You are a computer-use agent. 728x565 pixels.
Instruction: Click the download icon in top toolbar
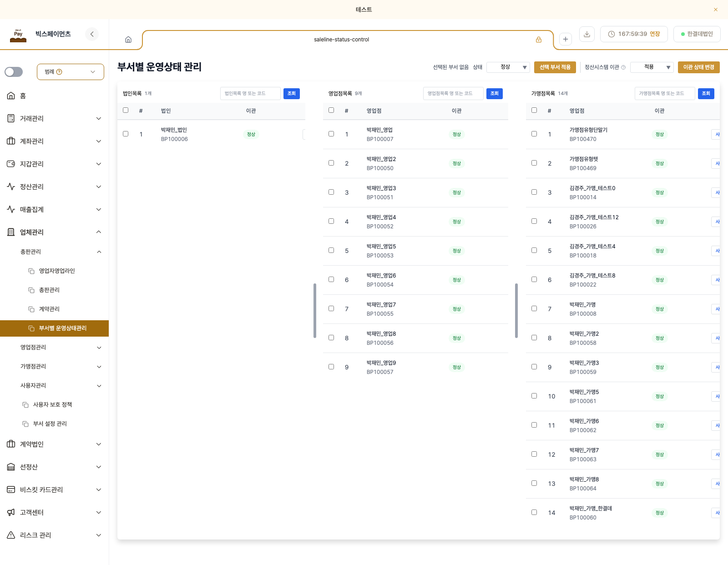click(587, 34)
